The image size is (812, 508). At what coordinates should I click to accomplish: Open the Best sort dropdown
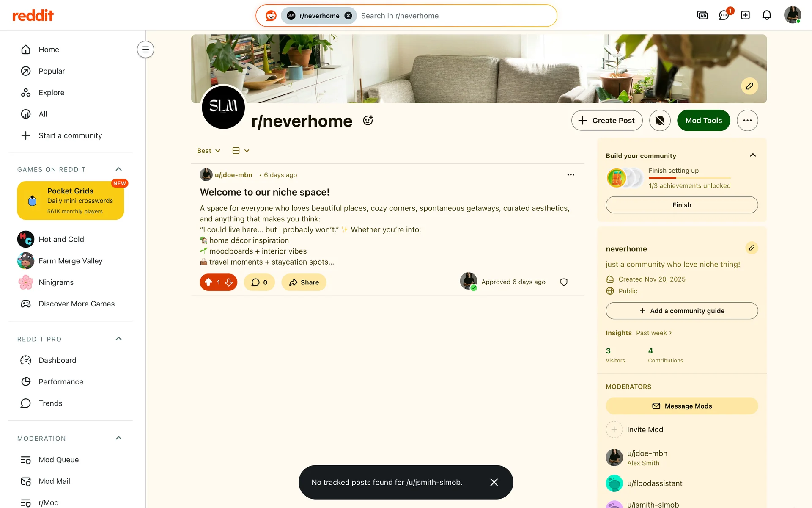point(208,151)
